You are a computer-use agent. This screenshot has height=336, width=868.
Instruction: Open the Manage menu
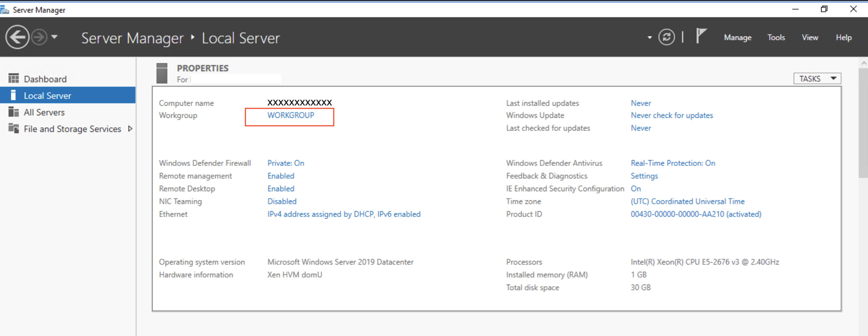click(737, 37)
